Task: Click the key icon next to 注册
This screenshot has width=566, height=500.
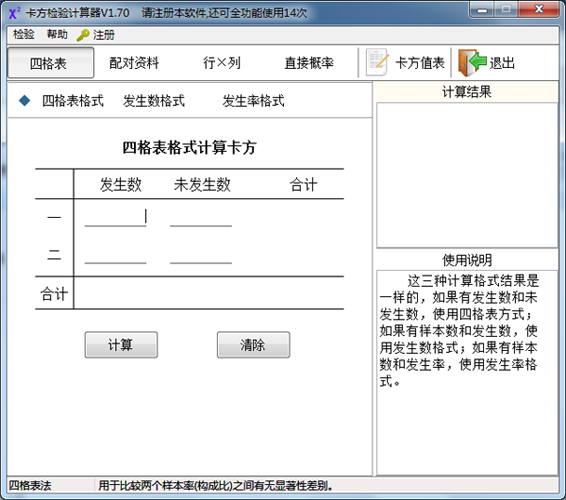Action: tap(83, 35)
